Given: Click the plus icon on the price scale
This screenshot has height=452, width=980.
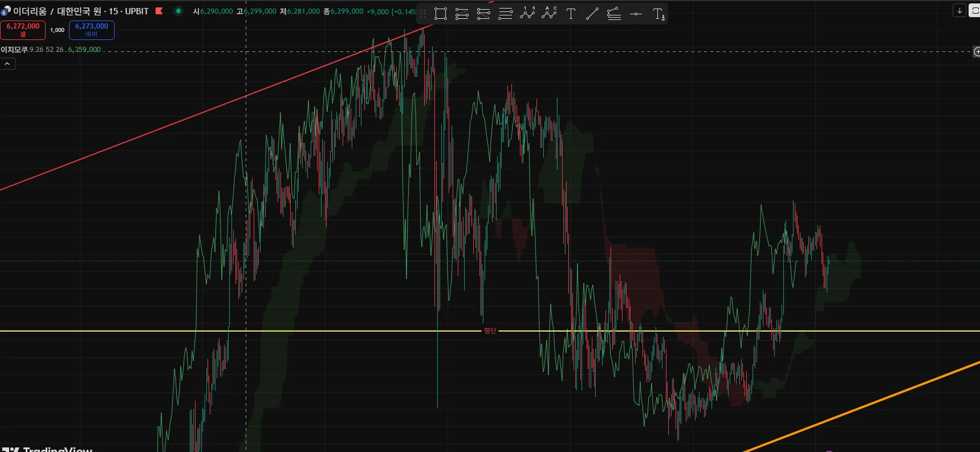Looking at the screenshot, I should click(x=976, y=52).
